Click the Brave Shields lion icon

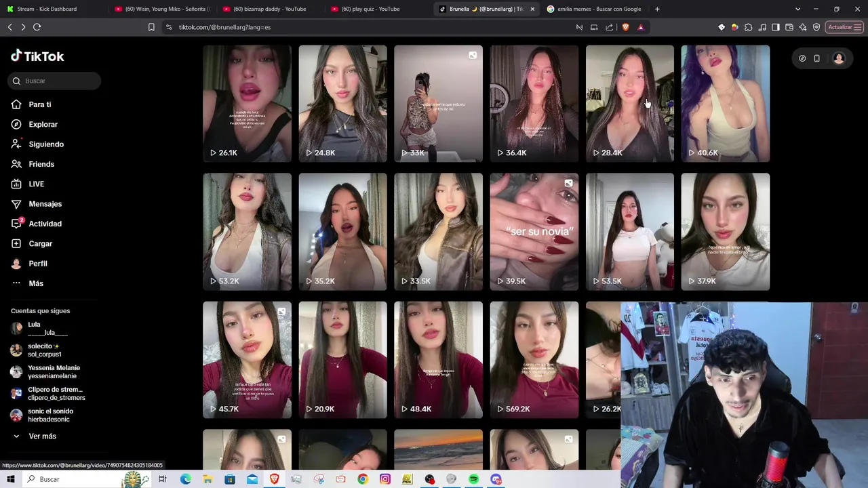click(625, 27)
